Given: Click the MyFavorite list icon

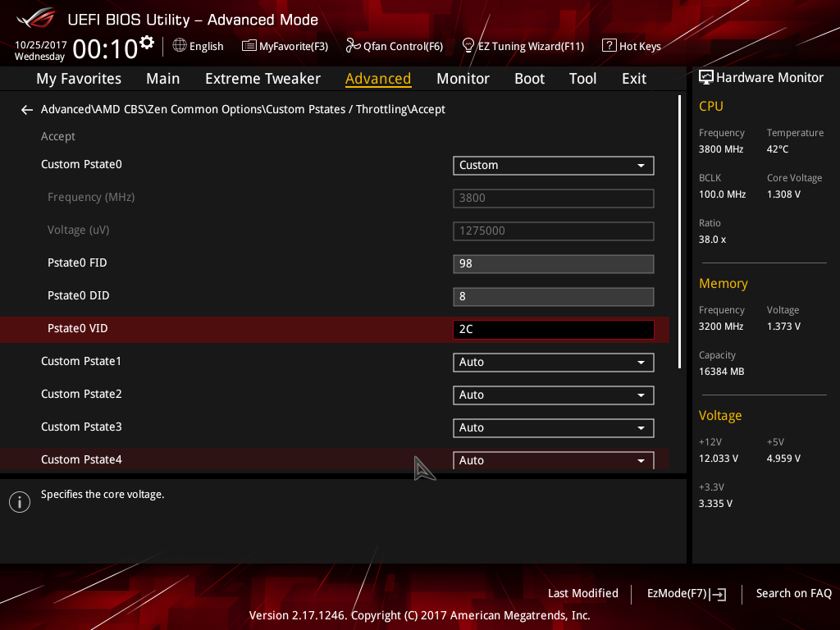Looking at the screenshot, I should click(249, 46).
